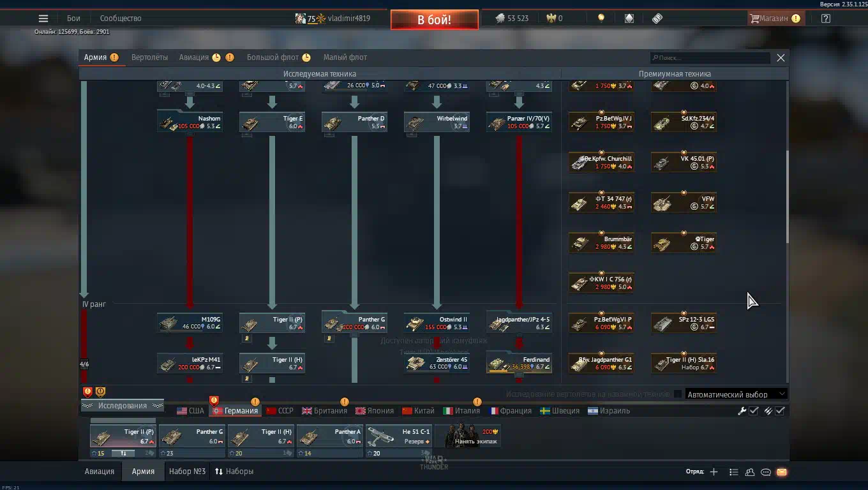868x490 pixels.
Task: Open the diamond-shaped icon in top bar
Action: click(x=629, y=19)
